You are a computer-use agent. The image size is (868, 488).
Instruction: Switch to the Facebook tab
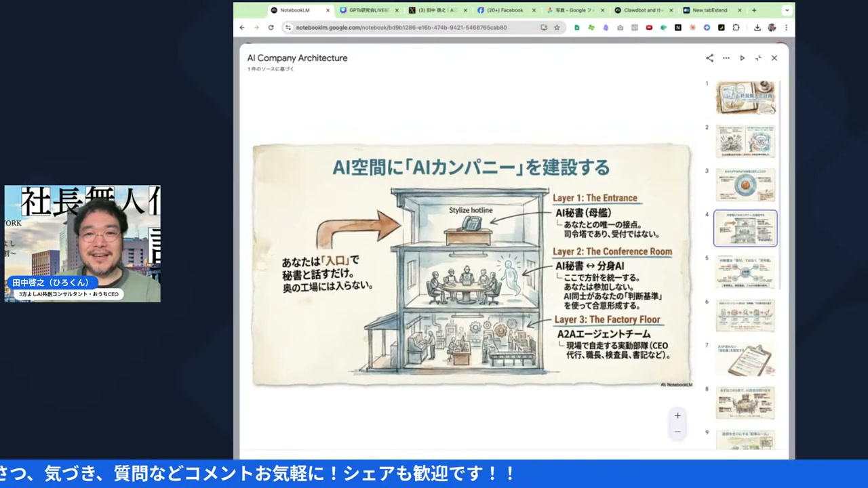(x=505, y=10)
